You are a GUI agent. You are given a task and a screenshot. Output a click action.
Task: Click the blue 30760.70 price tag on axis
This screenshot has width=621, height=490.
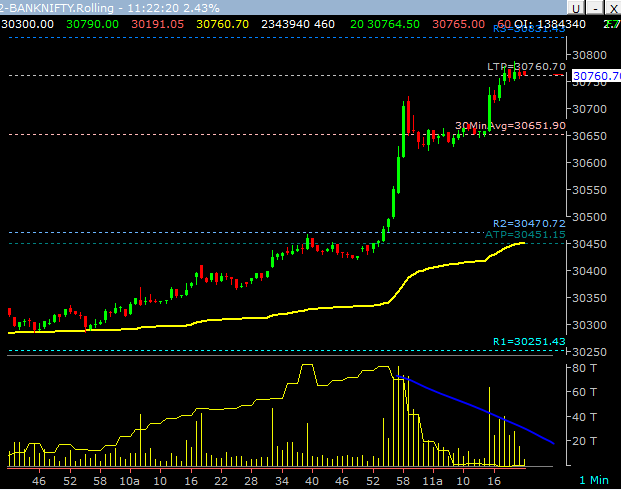click(x=596, y=76)
